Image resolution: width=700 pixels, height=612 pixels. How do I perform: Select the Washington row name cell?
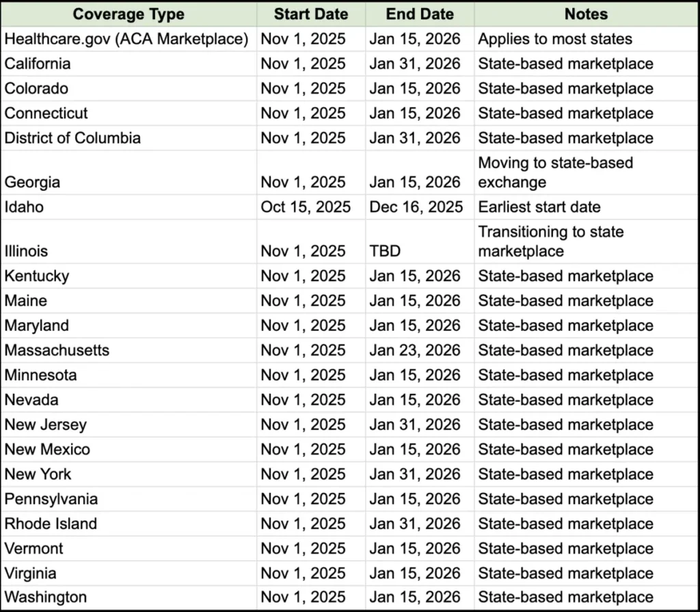pyautogui.click(x=129, y=597)
